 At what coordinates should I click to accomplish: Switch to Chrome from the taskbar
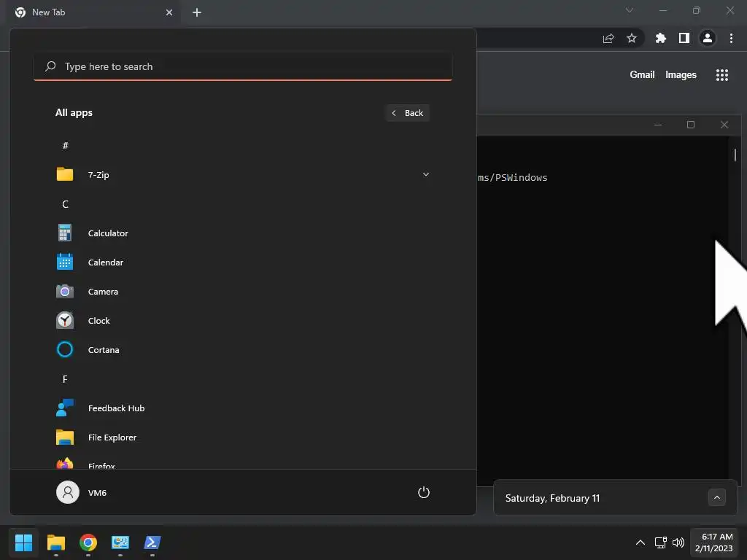[x=88, y=542]
